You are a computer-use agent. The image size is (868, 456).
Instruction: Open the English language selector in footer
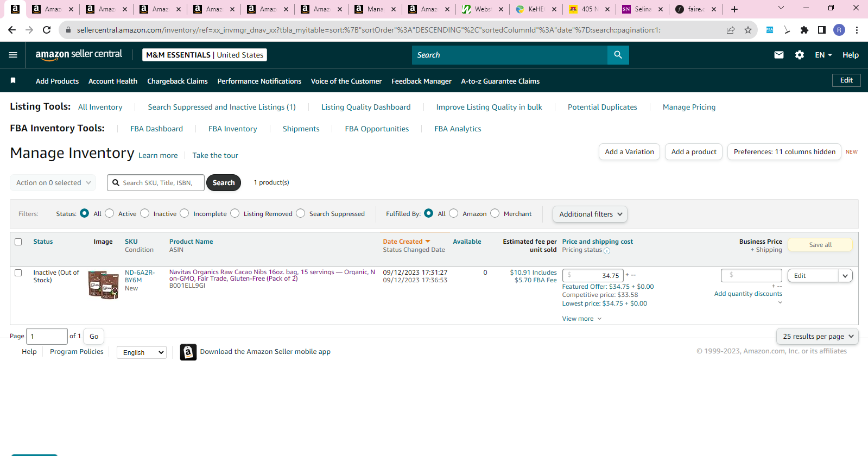click(x=142, y=352)
